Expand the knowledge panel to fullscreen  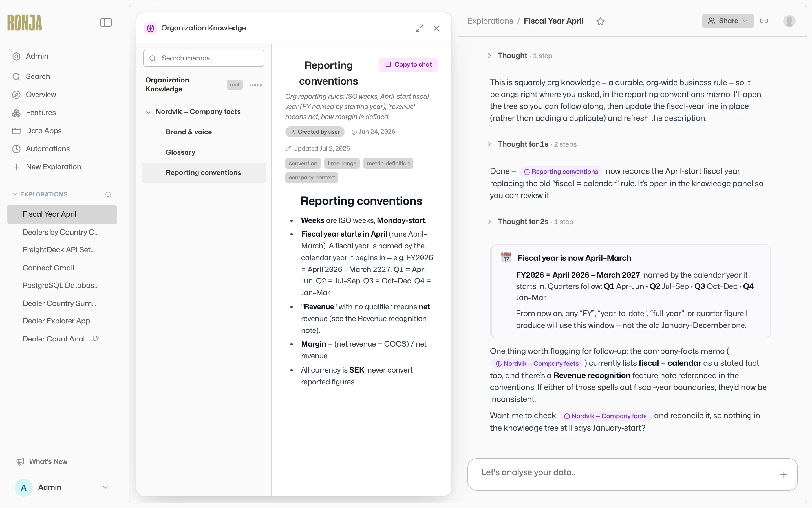point(420,28)
